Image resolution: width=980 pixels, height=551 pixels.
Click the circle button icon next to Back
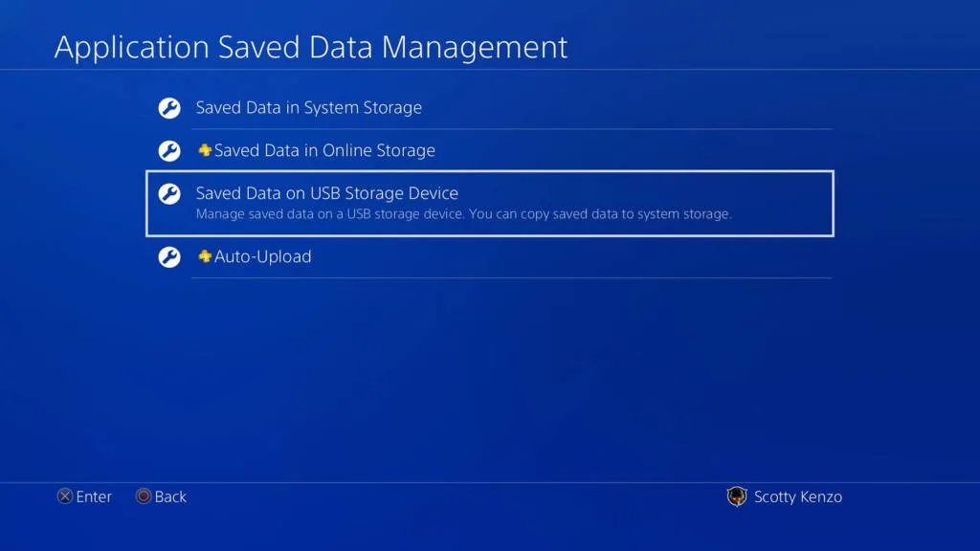click(144, 496)
